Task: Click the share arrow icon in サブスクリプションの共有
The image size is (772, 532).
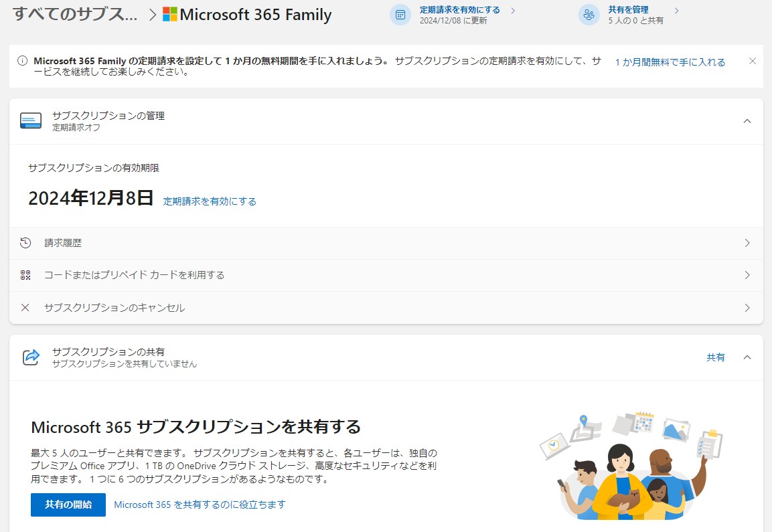Action: pos(31,357)
